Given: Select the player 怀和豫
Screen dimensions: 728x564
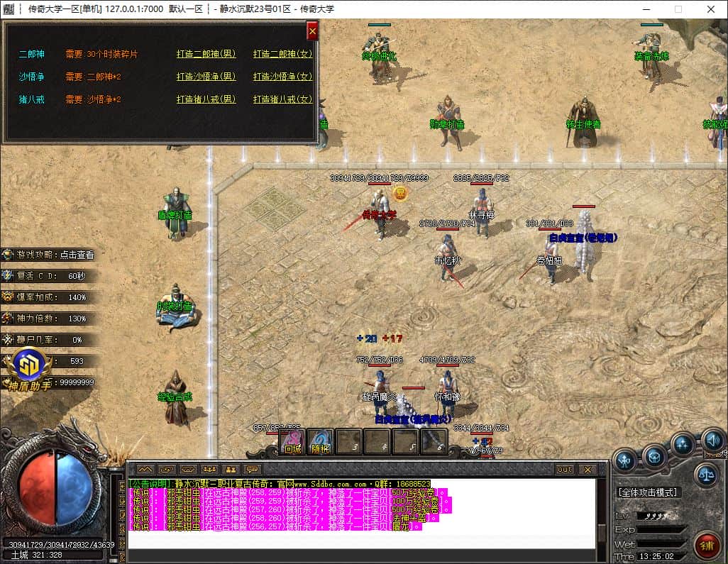Looking at the screenshot, I should click(x=447, y=394).
